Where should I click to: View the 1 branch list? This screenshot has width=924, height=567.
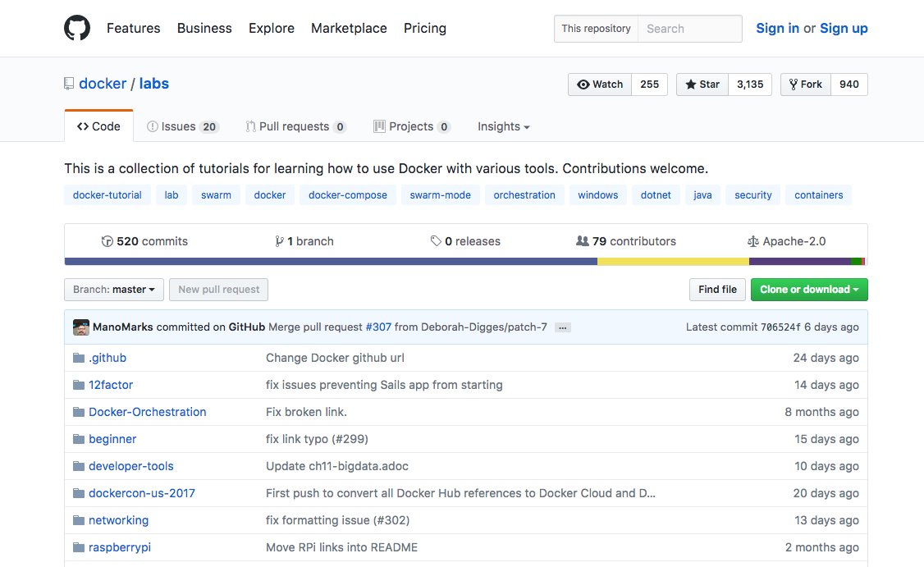pyautogui.click(x=304, y=241)
